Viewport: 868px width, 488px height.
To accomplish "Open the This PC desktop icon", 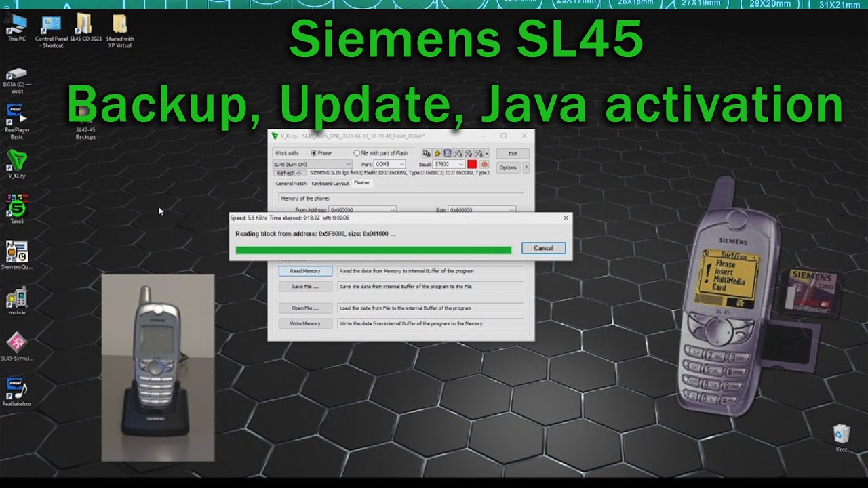I will pos(16,27).
